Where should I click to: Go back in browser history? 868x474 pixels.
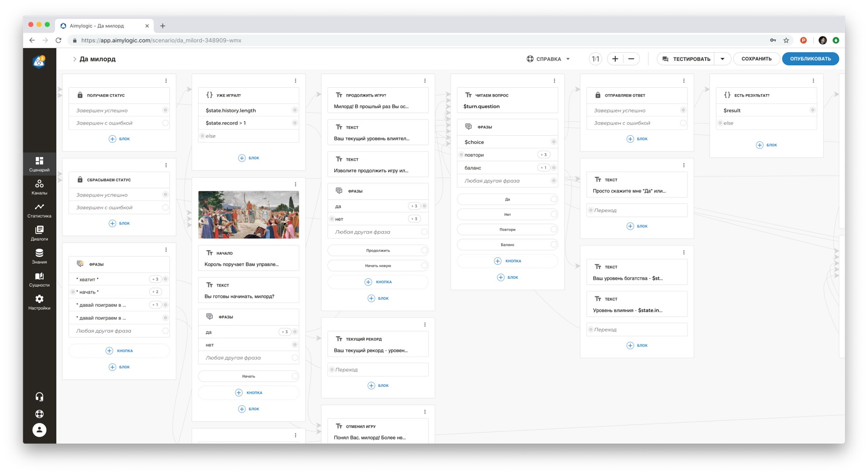[32, 40]
